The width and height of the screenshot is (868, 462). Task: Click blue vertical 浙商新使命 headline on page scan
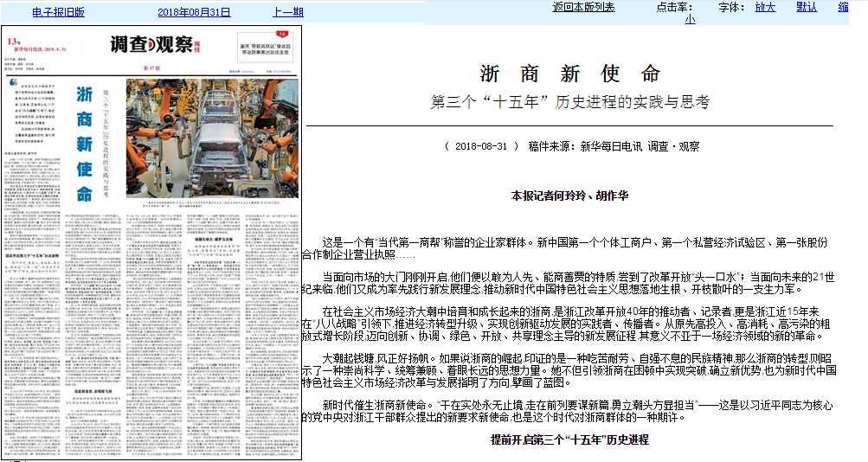[x=84, y=143]
